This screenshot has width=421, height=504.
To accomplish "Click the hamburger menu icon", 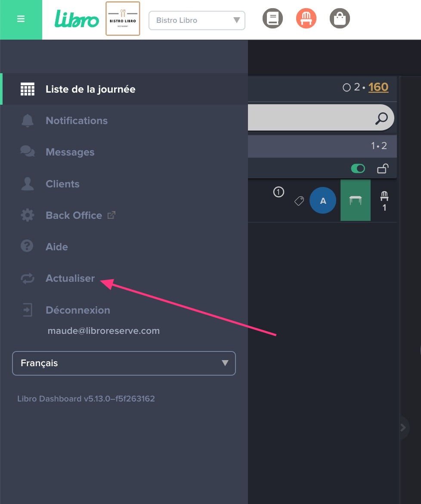I will click(21, 19).
